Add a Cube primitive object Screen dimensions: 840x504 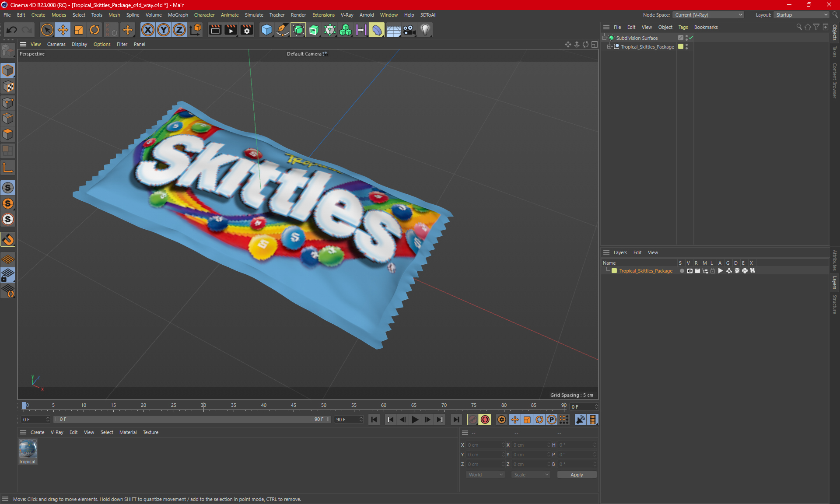[266, 30]
